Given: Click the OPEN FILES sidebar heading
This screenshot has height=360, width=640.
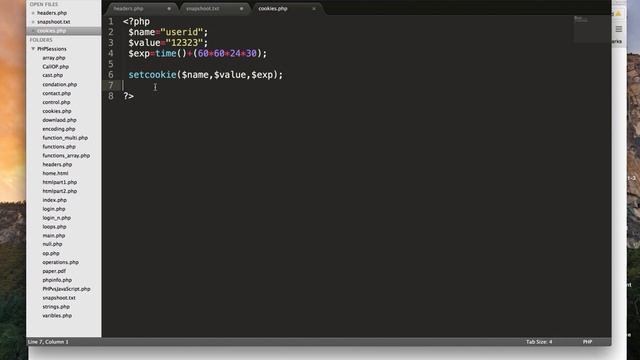Looking at the screenshot, I should point(44,4).
